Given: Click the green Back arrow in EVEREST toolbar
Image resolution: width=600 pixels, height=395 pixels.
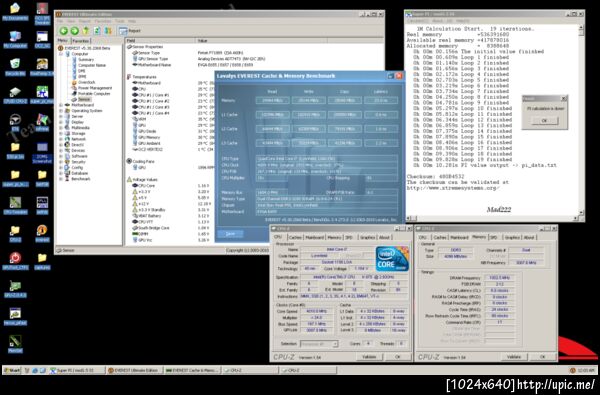Looking at the screenshot, I should 64,31.
